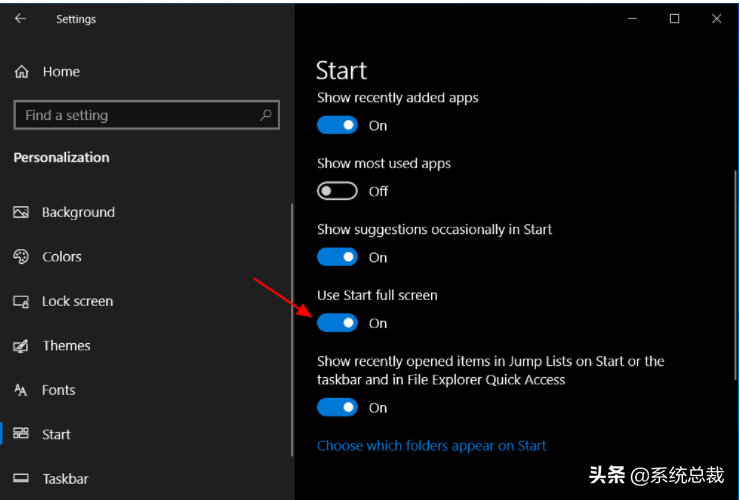Click the back arrow icon
Image resolution: width=740 pixels, height=500 pixels.
point(20,18)
